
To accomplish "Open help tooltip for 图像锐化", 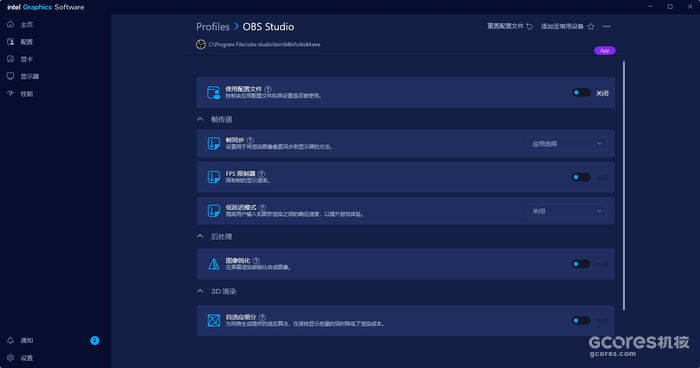I will click(x=256, y=260).
